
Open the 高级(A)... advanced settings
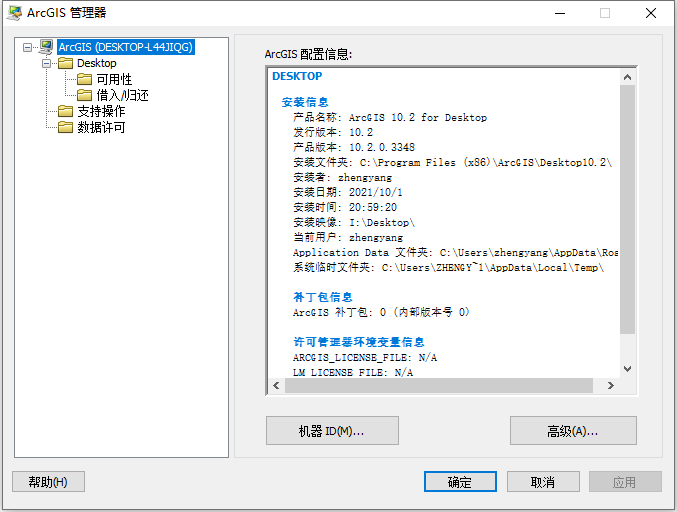[x=573, y=430]
